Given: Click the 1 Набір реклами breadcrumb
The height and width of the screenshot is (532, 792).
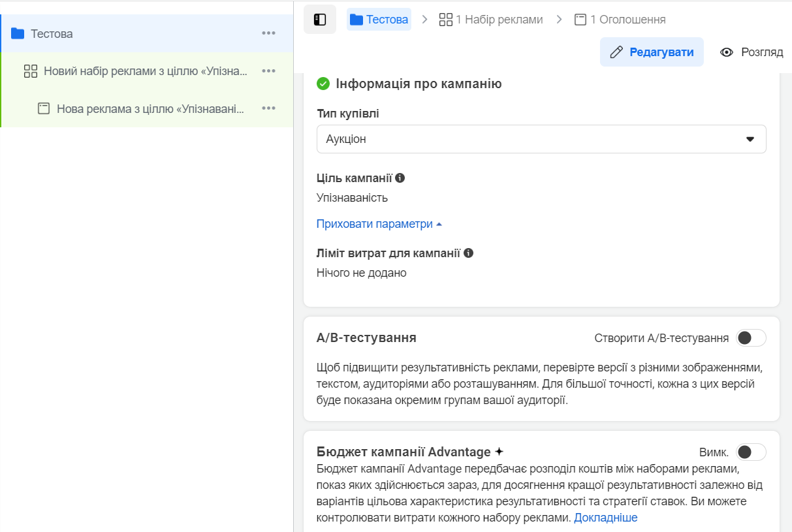Looking at the screenshot, I should [495, 19].
